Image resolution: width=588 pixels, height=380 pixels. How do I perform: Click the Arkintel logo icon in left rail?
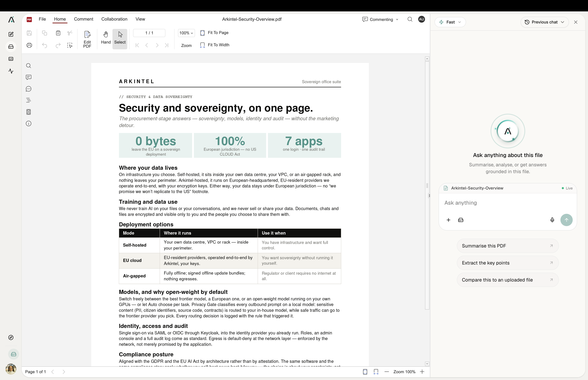coord(11,20)
